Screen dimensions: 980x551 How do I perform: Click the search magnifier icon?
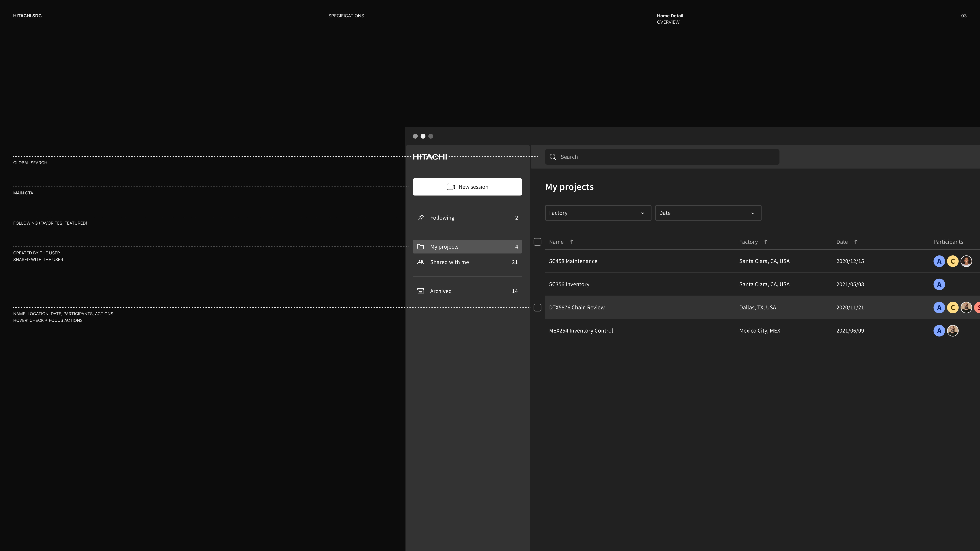coord(553,157)
